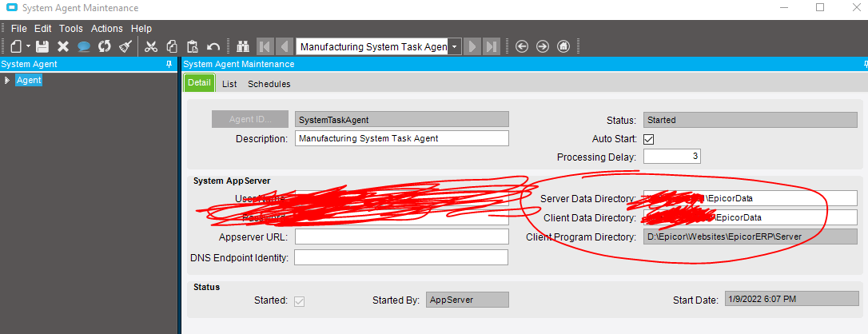
Task: Maximize the System Agent Maintenance window
Action: 820,8
